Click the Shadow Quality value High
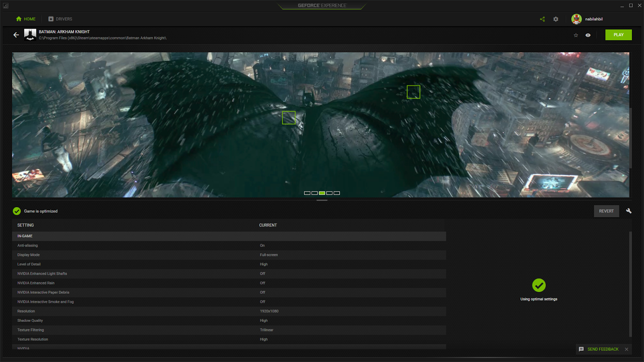This screenshot has width=644, height=362. point(264,321)
